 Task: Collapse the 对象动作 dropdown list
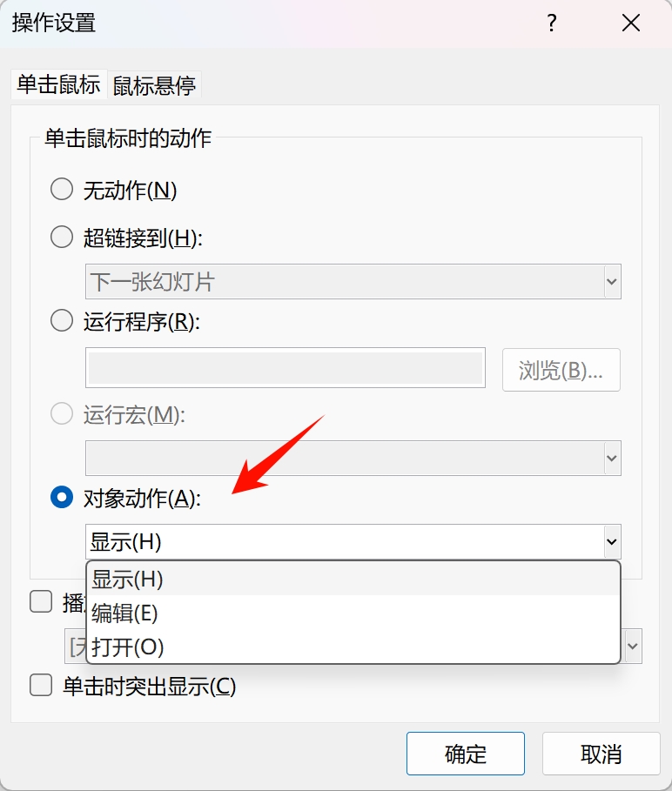613,541
